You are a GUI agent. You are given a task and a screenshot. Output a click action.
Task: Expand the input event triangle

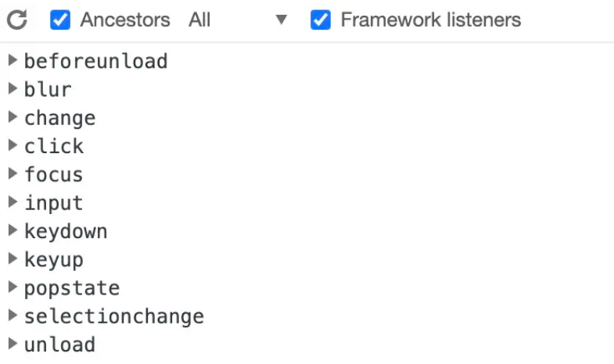pyautogui.click(x=13, y=202)
